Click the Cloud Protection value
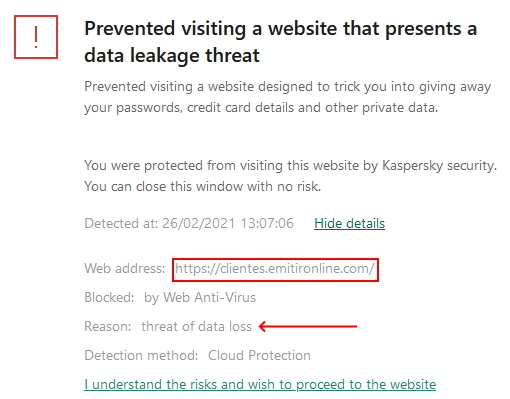The image size is (510, 399). pyautogui.click(x=259, y=355)
